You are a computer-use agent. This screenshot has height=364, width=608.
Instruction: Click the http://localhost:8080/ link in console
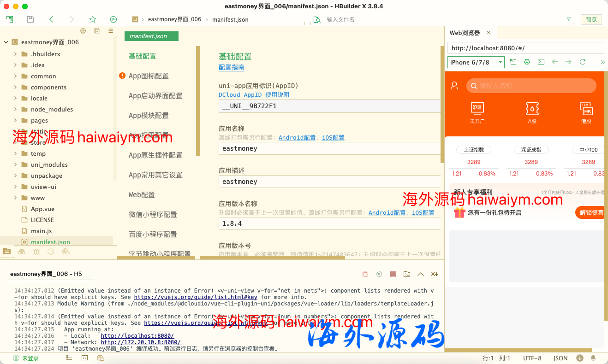[x=137, y=336]
